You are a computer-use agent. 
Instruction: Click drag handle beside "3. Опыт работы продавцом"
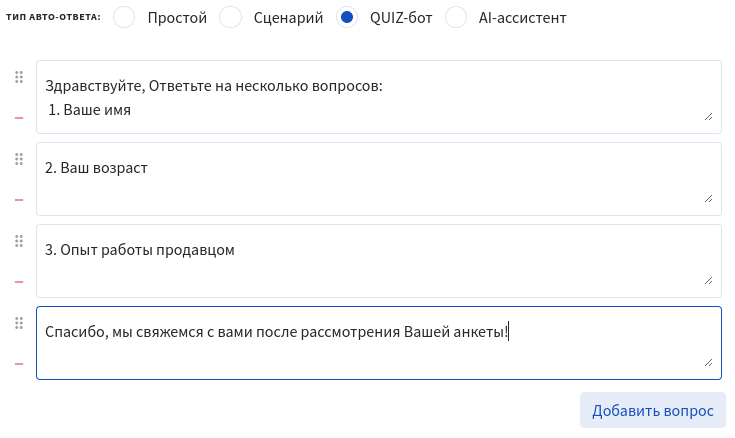(x=19, y=241)
